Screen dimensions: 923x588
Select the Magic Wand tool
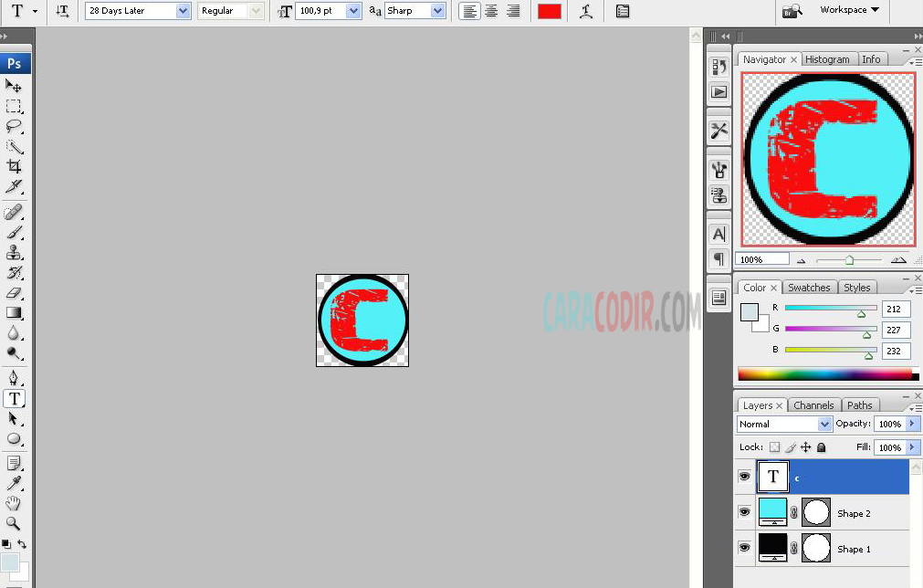point(13,147)
